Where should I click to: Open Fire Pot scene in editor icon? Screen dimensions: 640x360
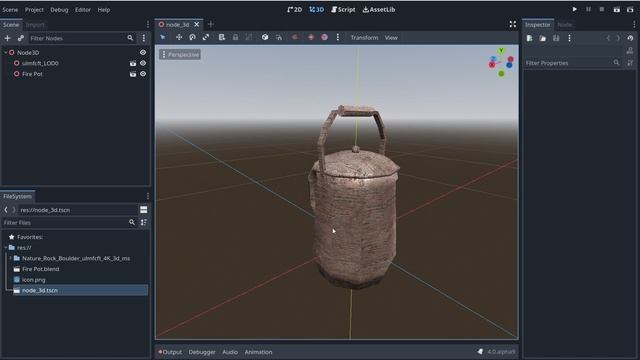pyautogui.click(x=133, y=74)
